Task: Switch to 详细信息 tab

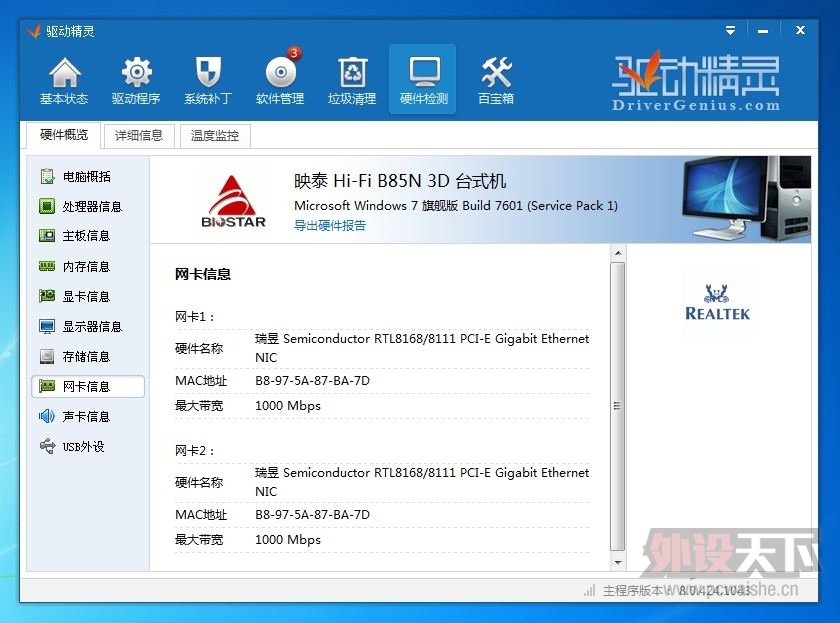Action: coord(139,136)
